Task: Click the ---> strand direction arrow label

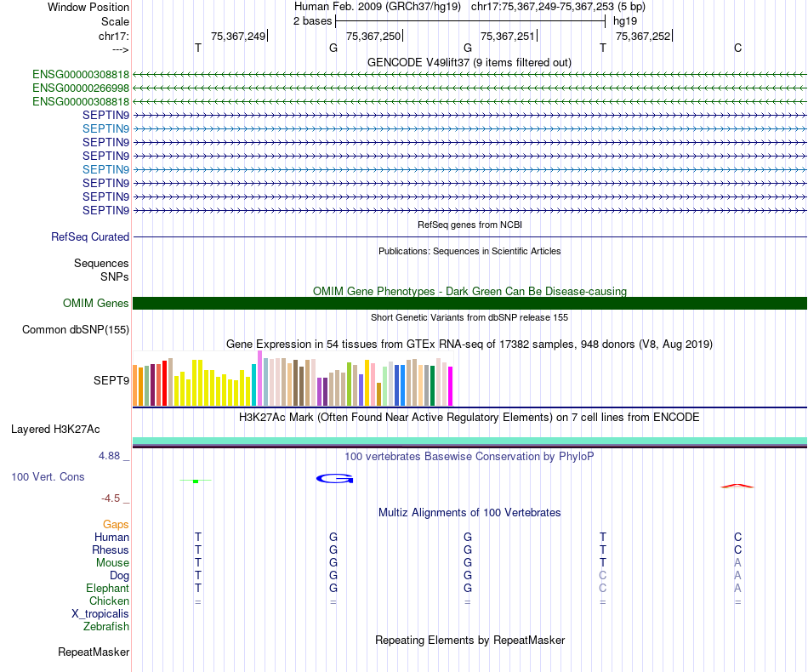Action: pos(121,49)
